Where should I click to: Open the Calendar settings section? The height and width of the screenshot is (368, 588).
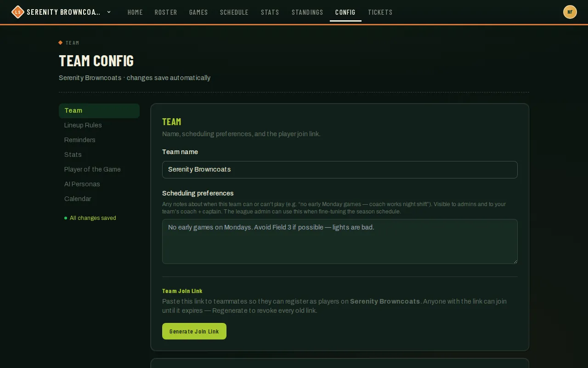click(x=99, y=199)
